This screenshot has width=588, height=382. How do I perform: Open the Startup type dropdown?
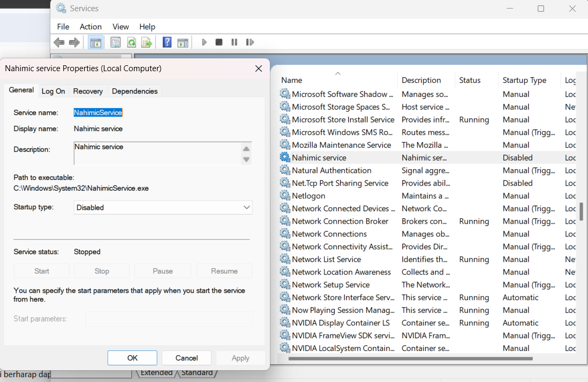[163, 208]
